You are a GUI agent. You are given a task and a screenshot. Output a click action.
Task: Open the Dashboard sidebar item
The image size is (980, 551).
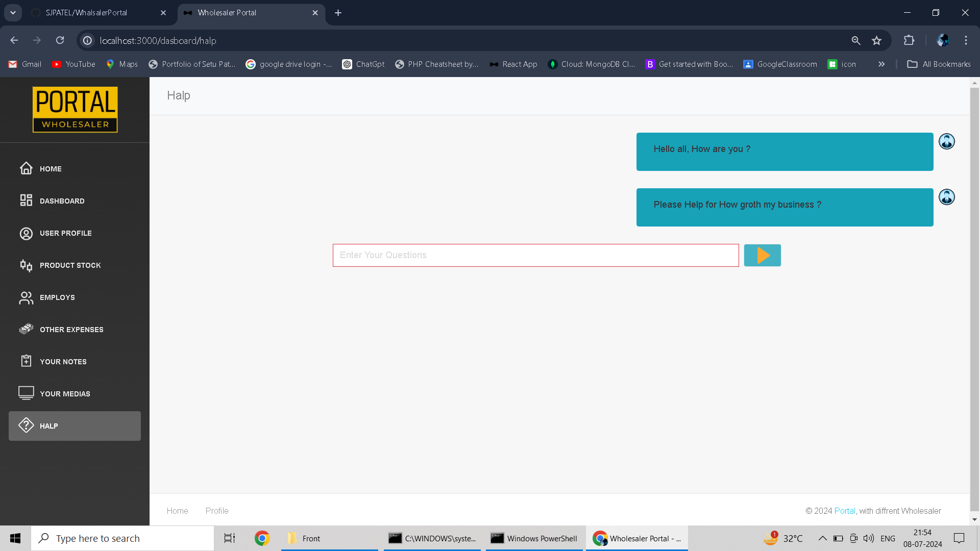pyautogui.click(x=62, y=201)
